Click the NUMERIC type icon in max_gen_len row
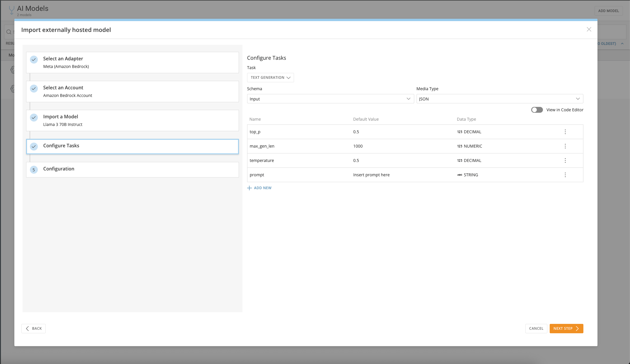The height and width of the screenshot is (364, 630). tap(460, 146)
